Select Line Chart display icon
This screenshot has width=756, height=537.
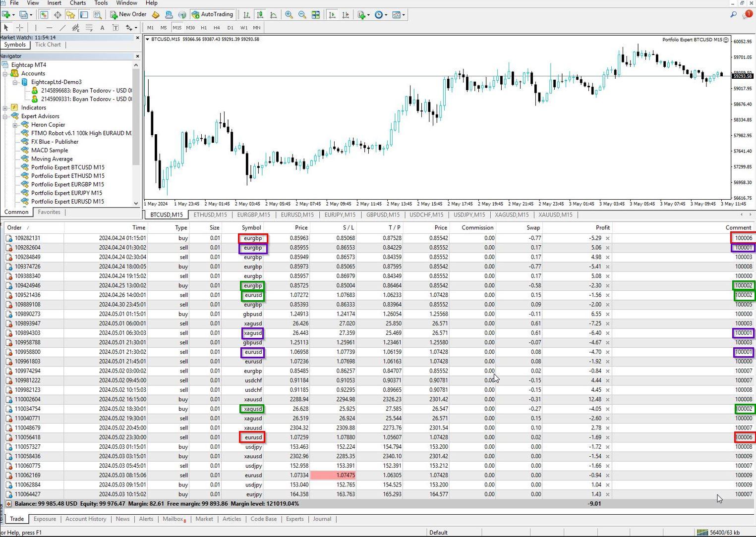point(273,15)
